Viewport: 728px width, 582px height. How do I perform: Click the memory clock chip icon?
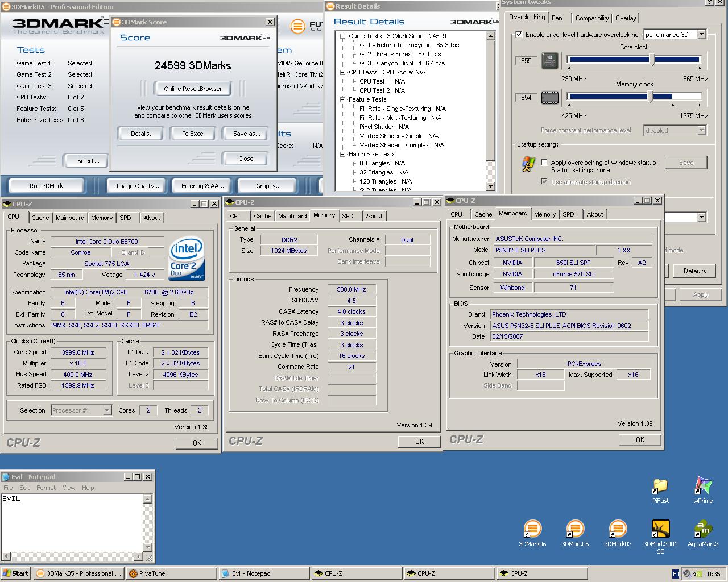click(x=549, y=98)
